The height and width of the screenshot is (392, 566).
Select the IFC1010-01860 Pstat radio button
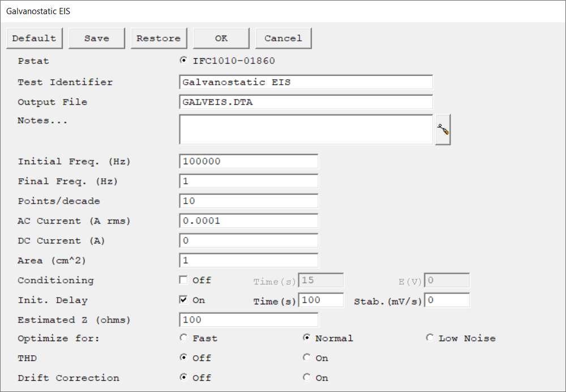tap(183, 61)
